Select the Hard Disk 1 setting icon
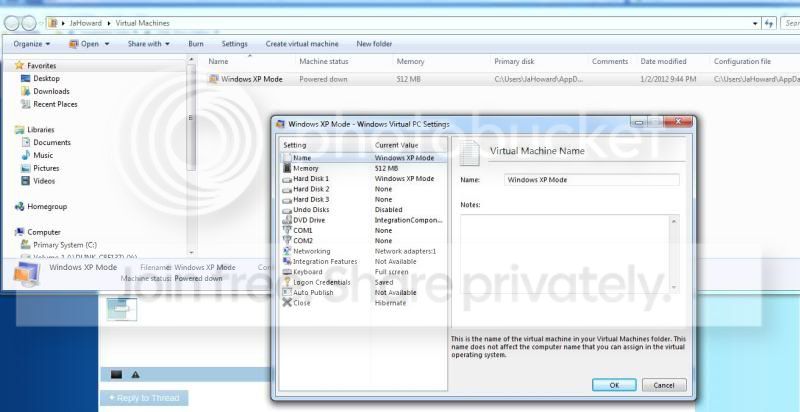 pos(287,179)
